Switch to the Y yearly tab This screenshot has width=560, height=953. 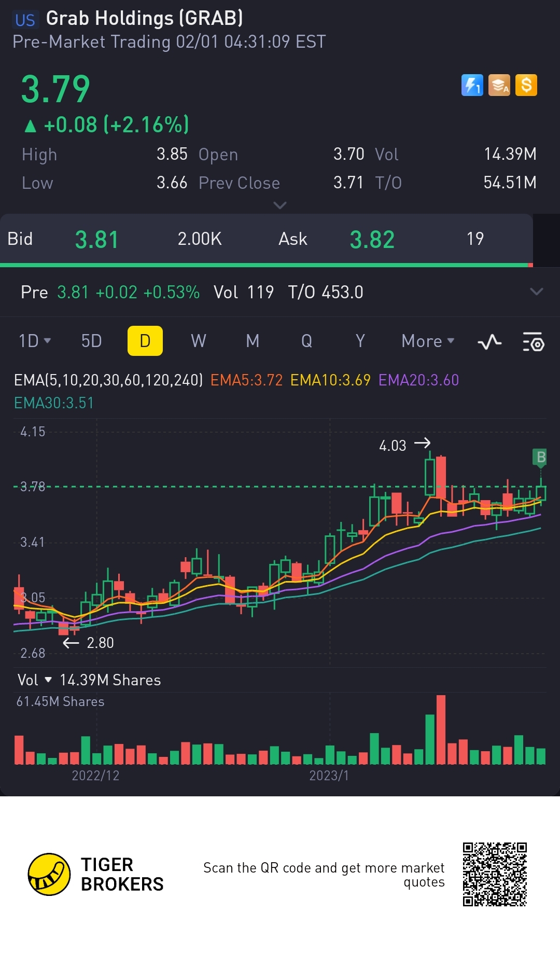point(360,341)
